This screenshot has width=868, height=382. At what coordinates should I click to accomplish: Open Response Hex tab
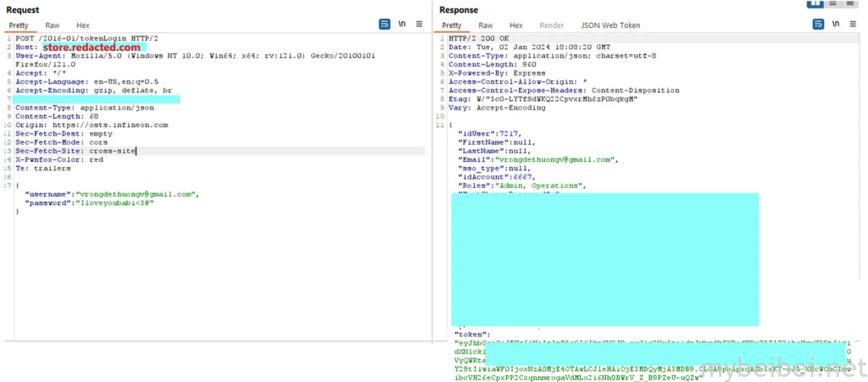coord(516,25)
